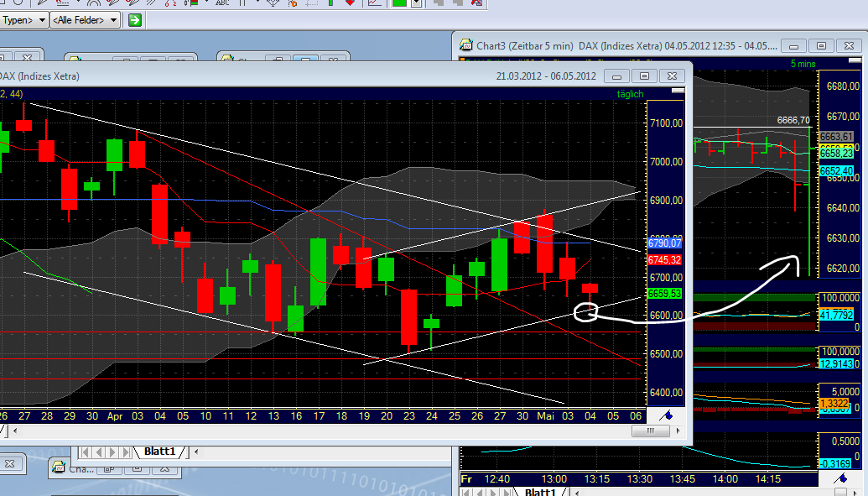The image size is (868, 496).
Task: Click the Apr label on date axis
Action: (x=115, y=416)
